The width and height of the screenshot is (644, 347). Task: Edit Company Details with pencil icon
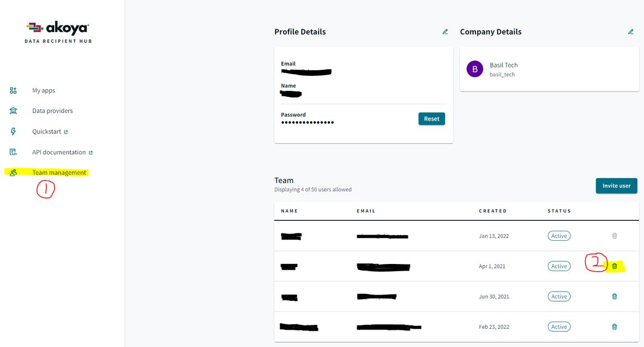[631, 32]
